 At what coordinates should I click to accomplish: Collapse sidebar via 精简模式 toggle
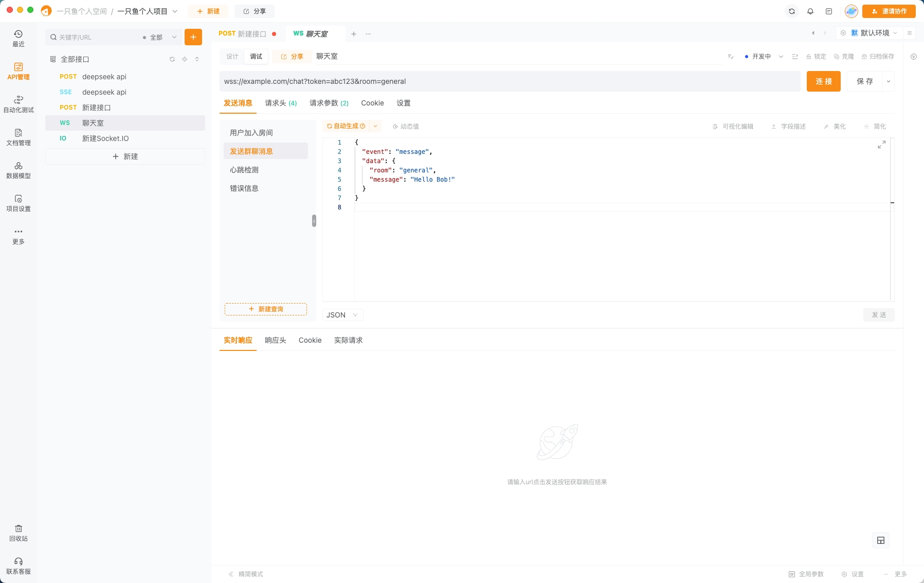[246, 574]
